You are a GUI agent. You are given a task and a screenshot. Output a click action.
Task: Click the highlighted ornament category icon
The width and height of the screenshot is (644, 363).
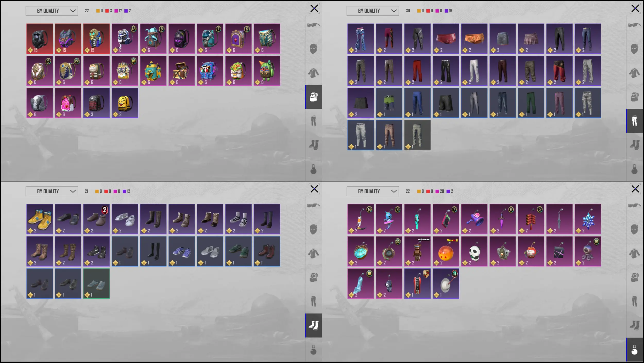point(634,350)
